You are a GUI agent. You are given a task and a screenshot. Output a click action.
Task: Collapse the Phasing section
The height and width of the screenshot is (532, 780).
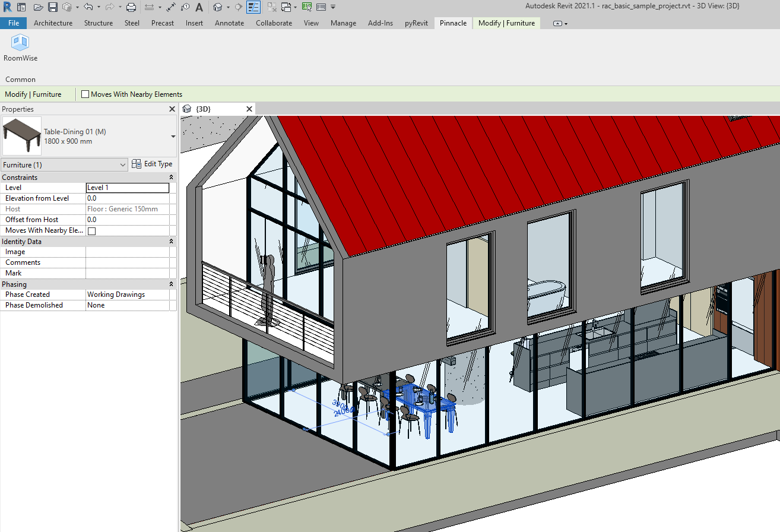pos(172,284)
